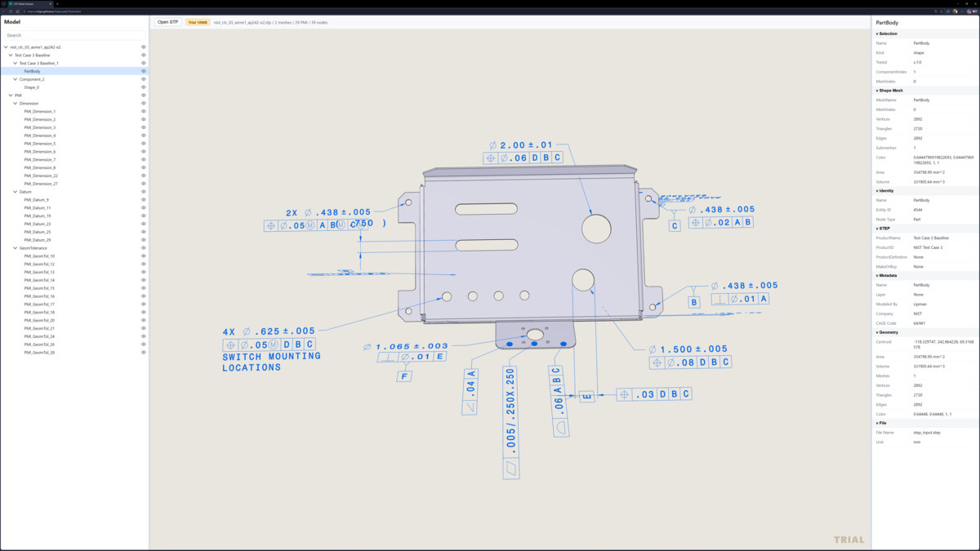The image size is (980, 551).
Task: Hide PMI_Dimension_1 using its eye icon
Action: [x=144, y=111]
